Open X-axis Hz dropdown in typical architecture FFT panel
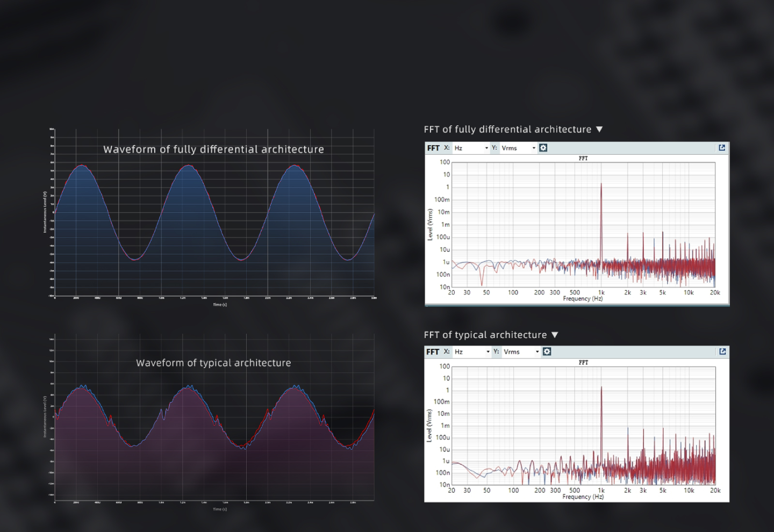774x532 pixels. click(x=472, y=351)
